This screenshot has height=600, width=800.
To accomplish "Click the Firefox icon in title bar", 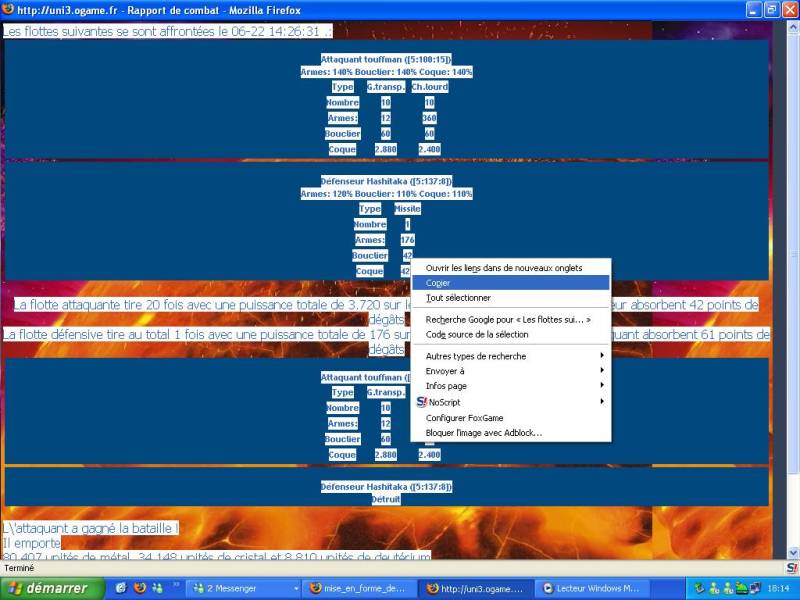I will pyautogui.click(x=8, y=9).
